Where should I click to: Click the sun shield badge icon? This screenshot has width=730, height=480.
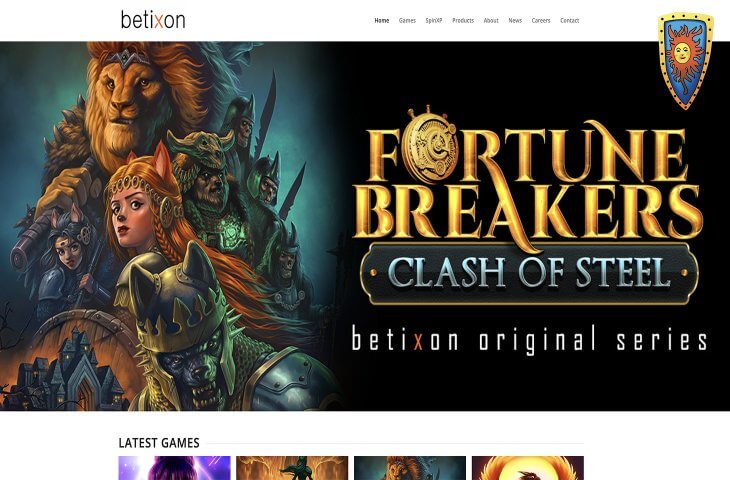(x=685, y=61)
